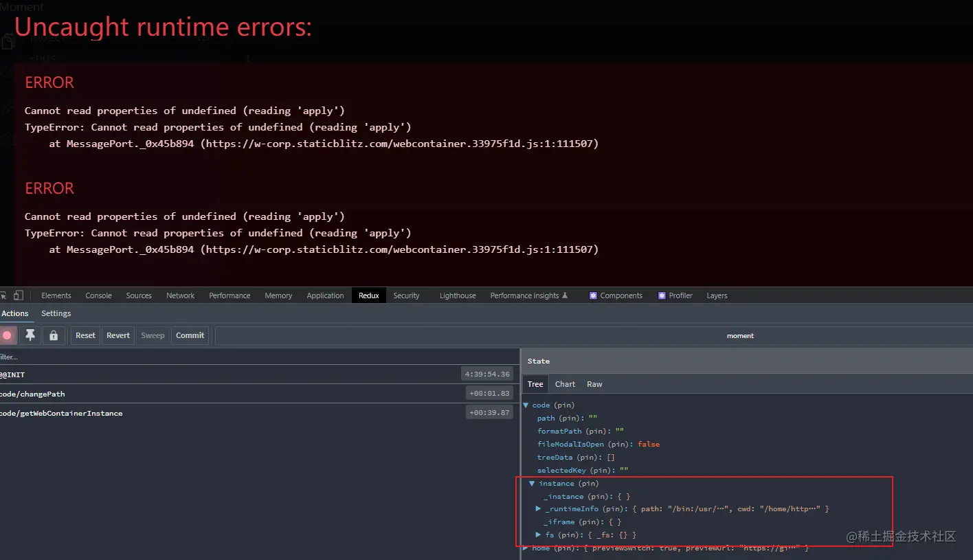Open the Settings sub-tab
This screenshot has width=973, height=560.
pos(56,313)
